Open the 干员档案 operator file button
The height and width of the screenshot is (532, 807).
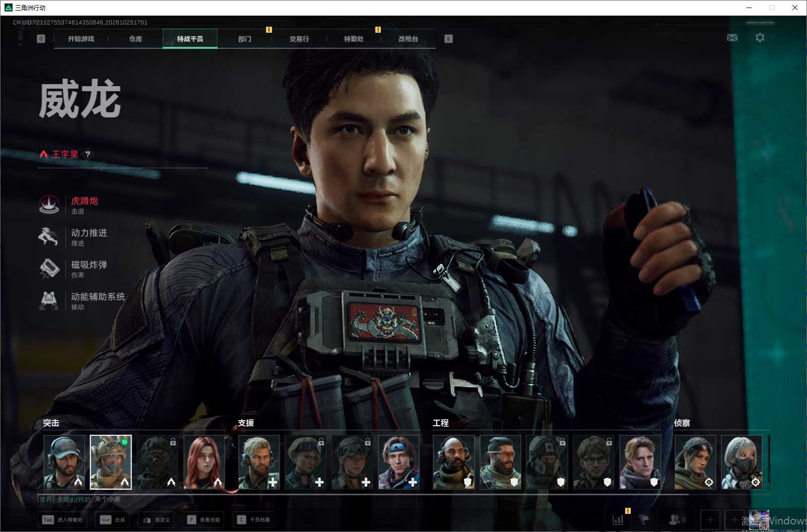254,519
